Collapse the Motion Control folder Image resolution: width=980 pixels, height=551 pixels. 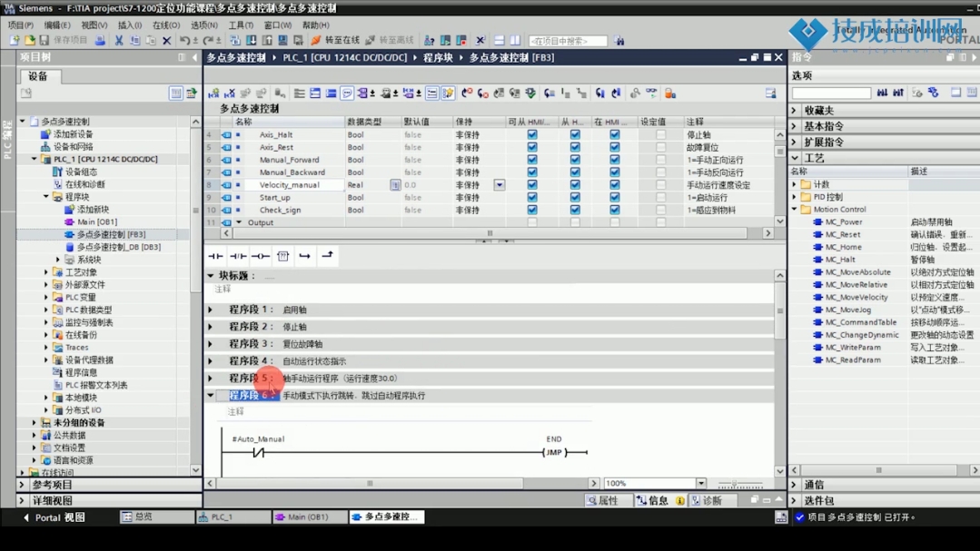(795, 210)
